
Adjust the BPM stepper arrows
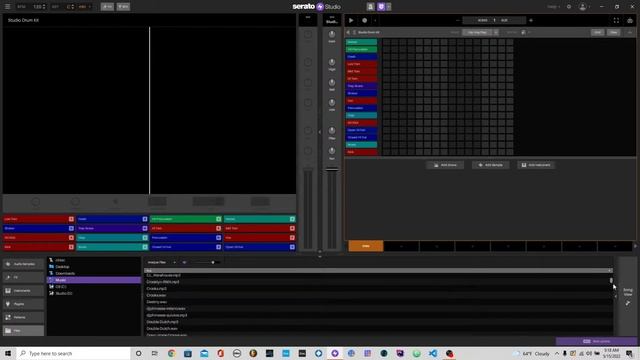click(x=44, y=7)
